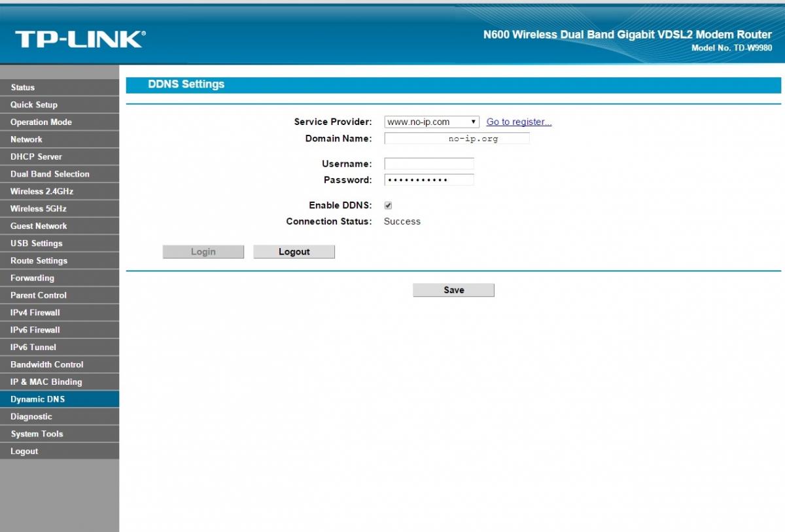Follow the Go to register link
Image resolution: width=785 pixels, height=532 pixels.
coord(519,122)
